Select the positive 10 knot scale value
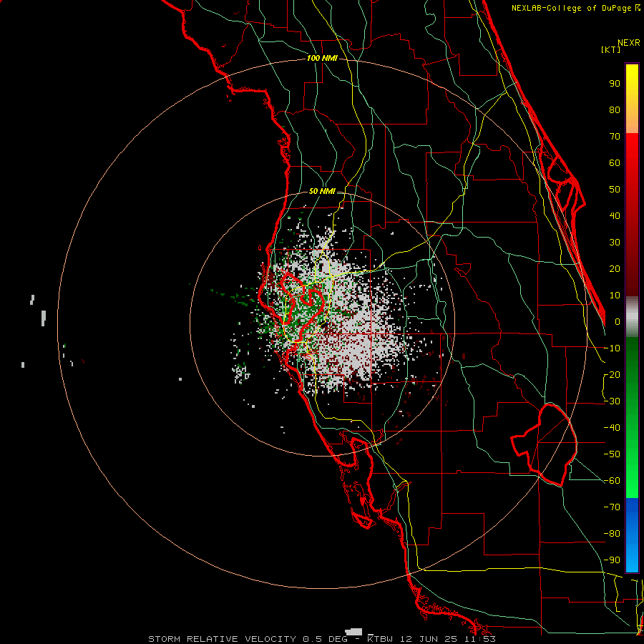 (615, 296)
